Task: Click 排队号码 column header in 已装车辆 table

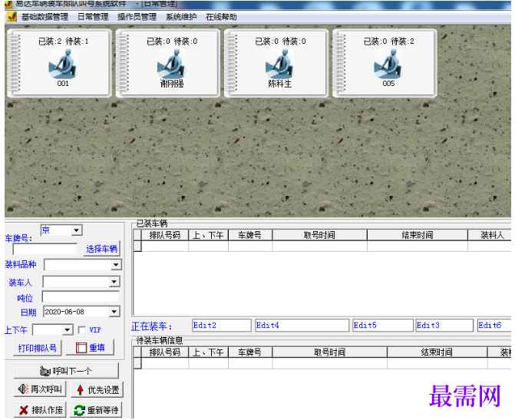Action: click(165, 235)
